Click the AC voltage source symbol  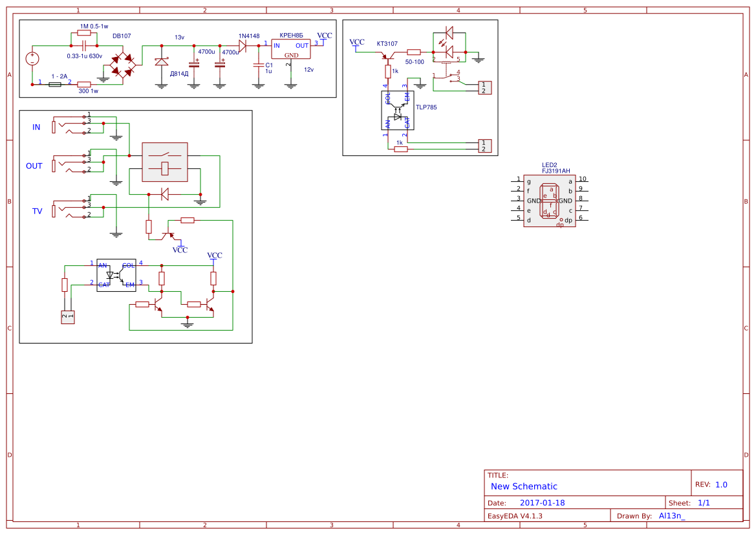(32, 59)
